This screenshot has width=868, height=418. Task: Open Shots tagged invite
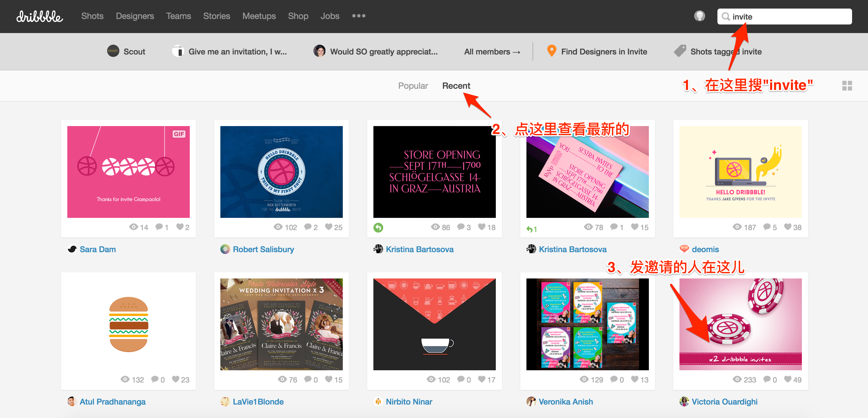[x=726, y=51]
